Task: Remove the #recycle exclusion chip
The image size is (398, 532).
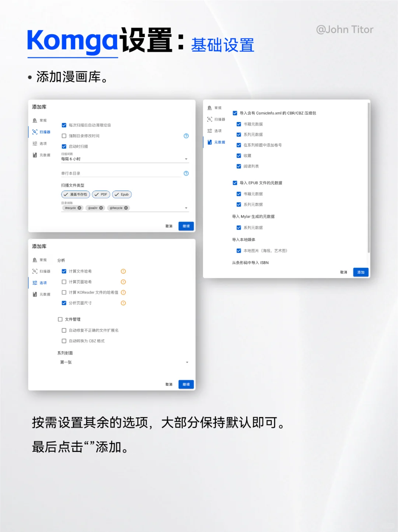Action: [80, 208]
